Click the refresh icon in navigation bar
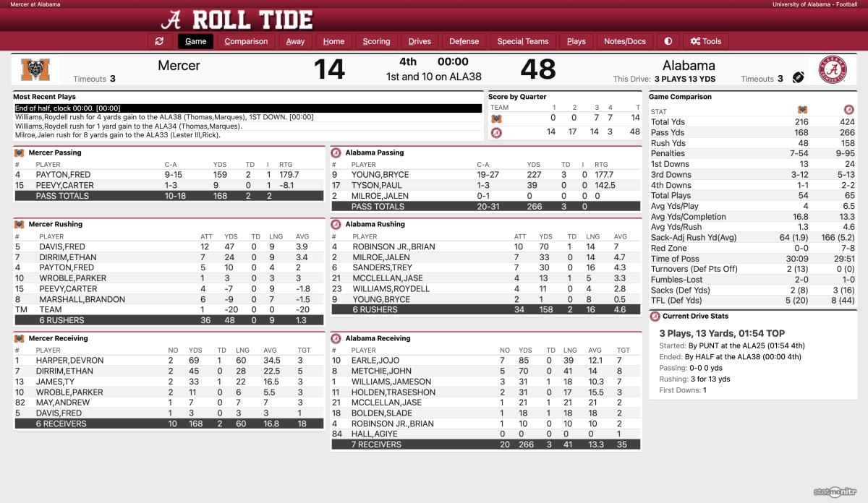The width and height of the screenshot is (868, 503). (x=159, y=41)
